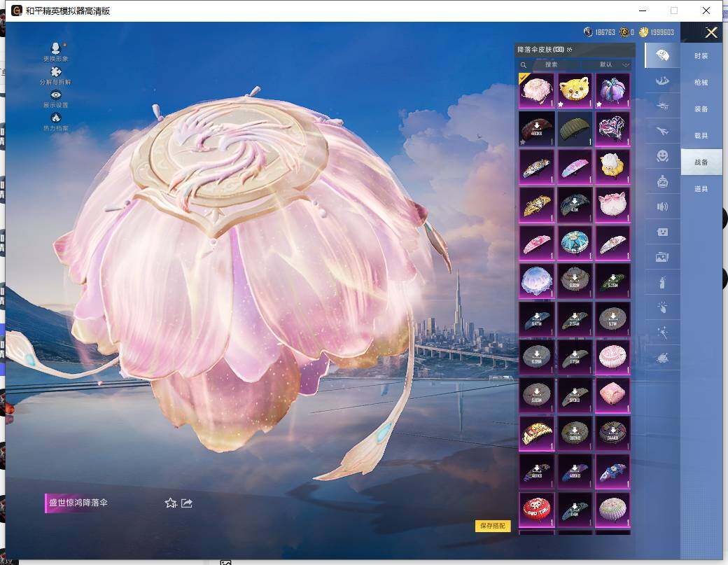Switch to the 时装 tab
The width and height of the screenshot is (728, 565).
tap(701, 55)
